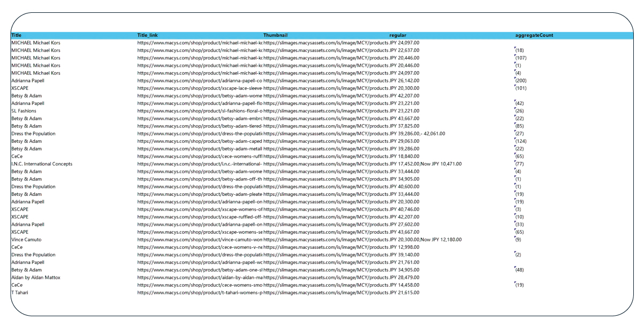
Task: Open the sl-fashions-floral product link
Action: coord(200,111)
